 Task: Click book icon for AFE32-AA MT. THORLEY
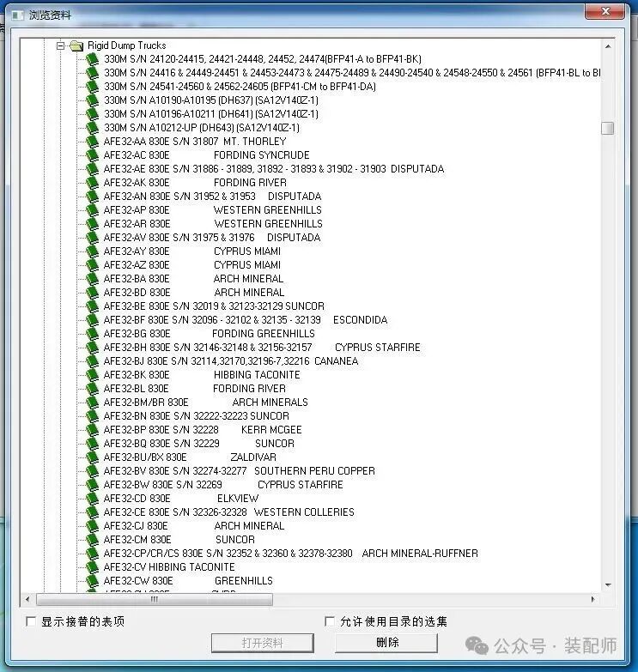(x=92, y=142)
